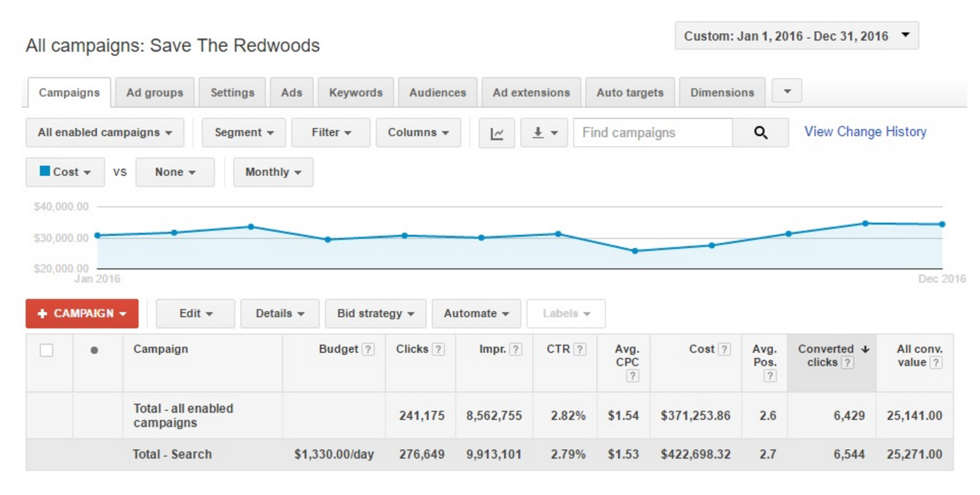The width and height of the screenshot is (980, 495).
Task: Click the All campaigns: Save The Redwoods title
Action: pyautogui.click(x=173, y=46)
